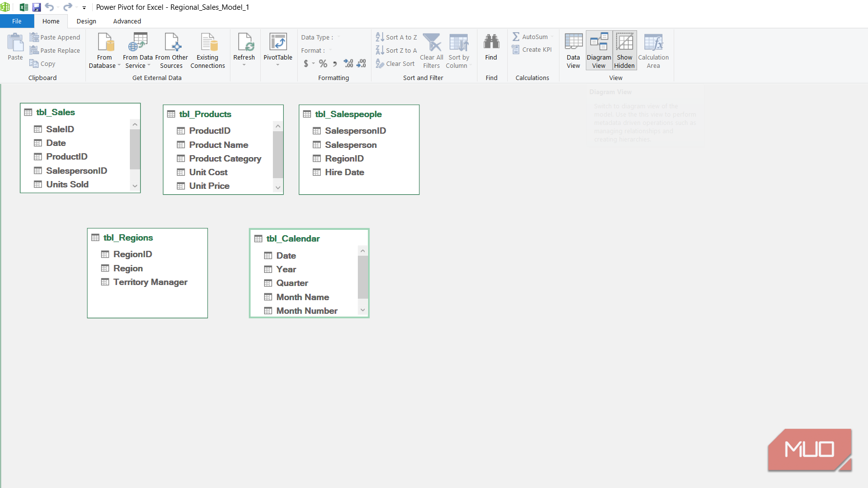Select the tbl_Calendar table header
The image size is (868, 488).
pos(309,238)
